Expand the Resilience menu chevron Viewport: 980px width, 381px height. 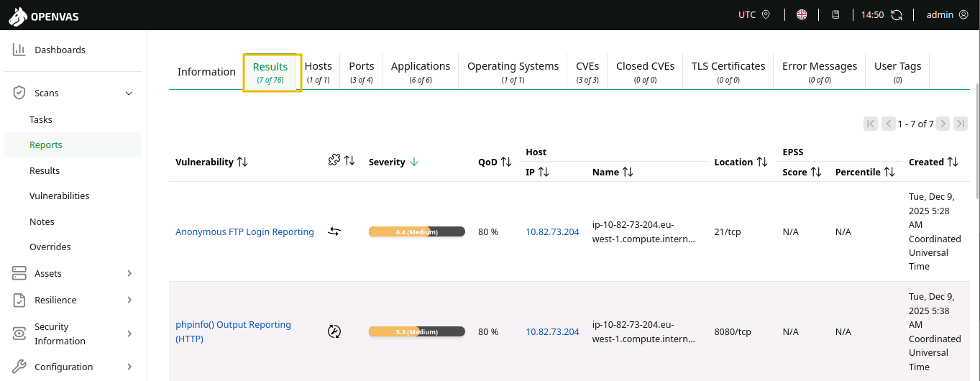point(129,300)
